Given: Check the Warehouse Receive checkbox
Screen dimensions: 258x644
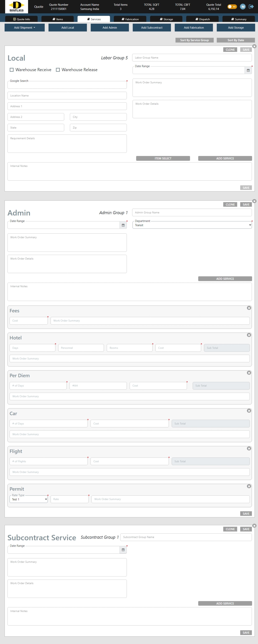Looking at the screenshot, I should [x=11, y=70].
